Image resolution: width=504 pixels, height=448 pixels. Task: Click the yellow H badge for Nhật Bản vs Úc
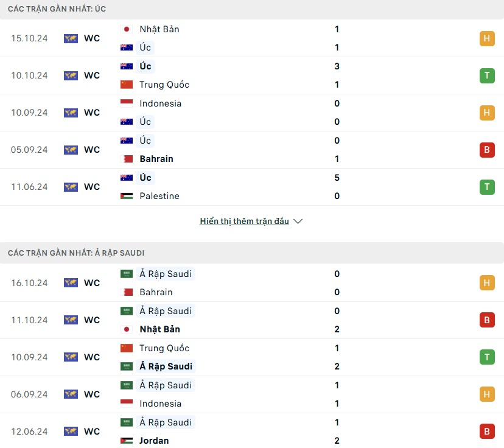pos(487,38)
